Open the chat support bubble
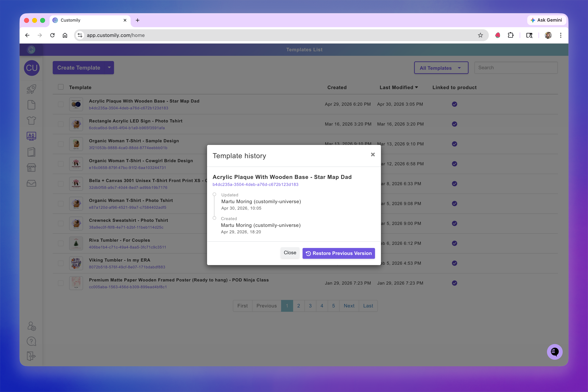 coord(554,352)
